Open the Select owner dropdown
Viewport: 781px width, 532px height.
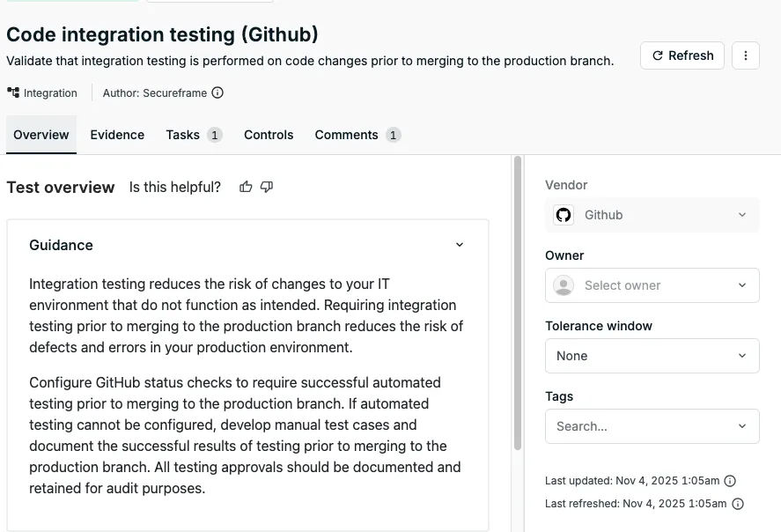[x=652, y=285]
